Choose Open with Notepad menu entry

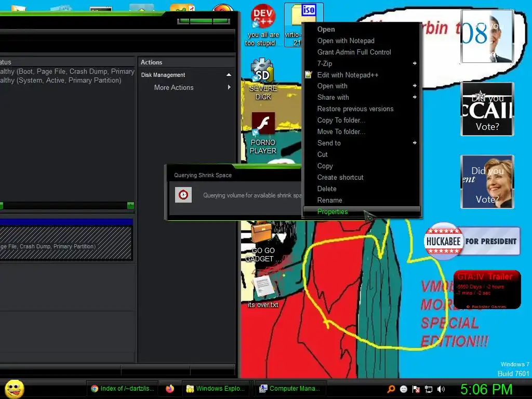point(362,41)
